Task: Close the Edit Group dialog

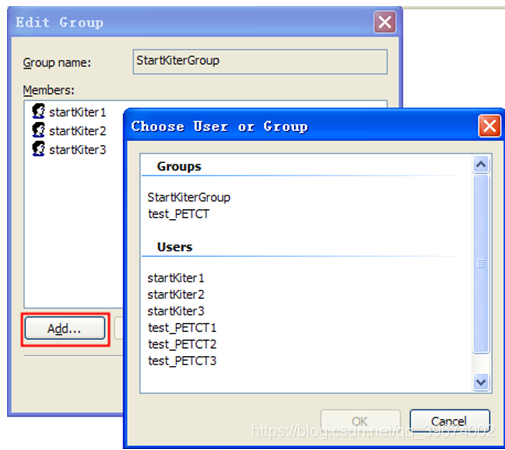Action: click(385, 22)
